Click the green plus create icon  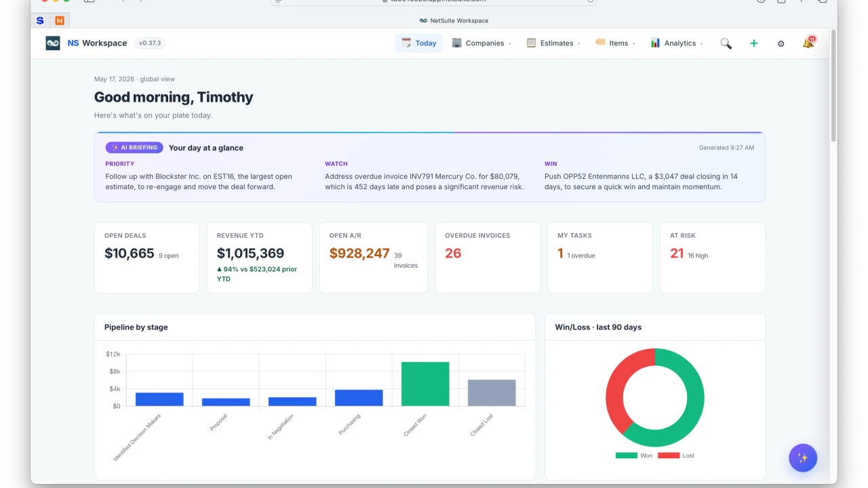coord(753,43)
